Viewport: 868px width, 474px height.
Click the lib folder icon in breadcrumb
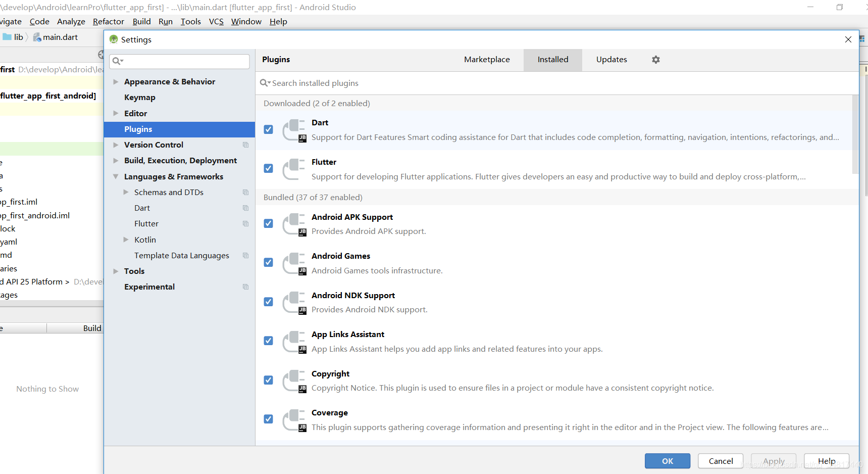(7, 37)
